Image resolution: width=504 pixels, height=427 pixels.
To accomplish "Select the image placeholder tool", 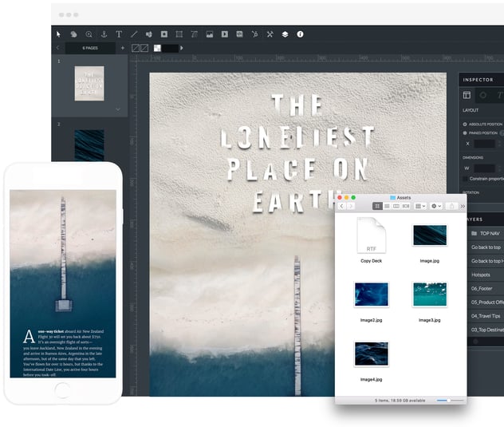I will pos(210,34).
